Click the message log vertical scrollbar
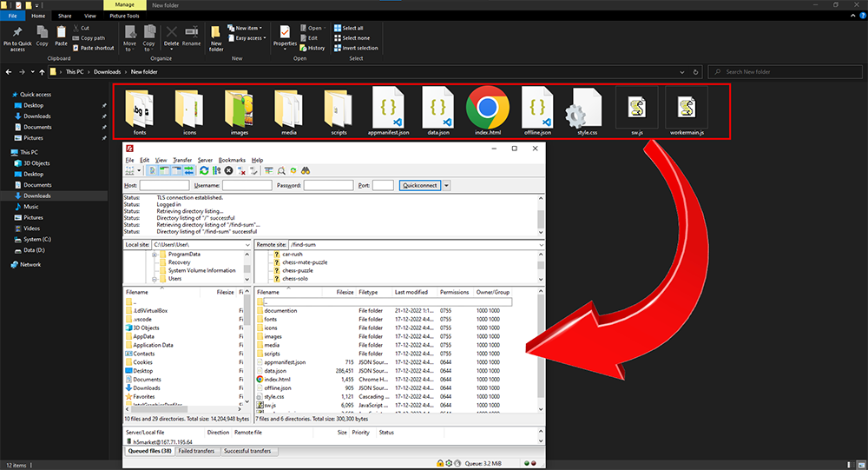868x470 pixels. pyautogui.click(x=542, y=215)
